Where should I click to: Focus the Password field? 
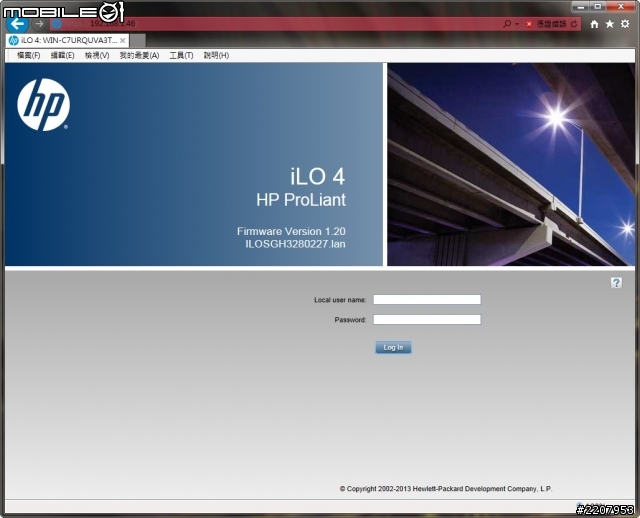point(427,320)
